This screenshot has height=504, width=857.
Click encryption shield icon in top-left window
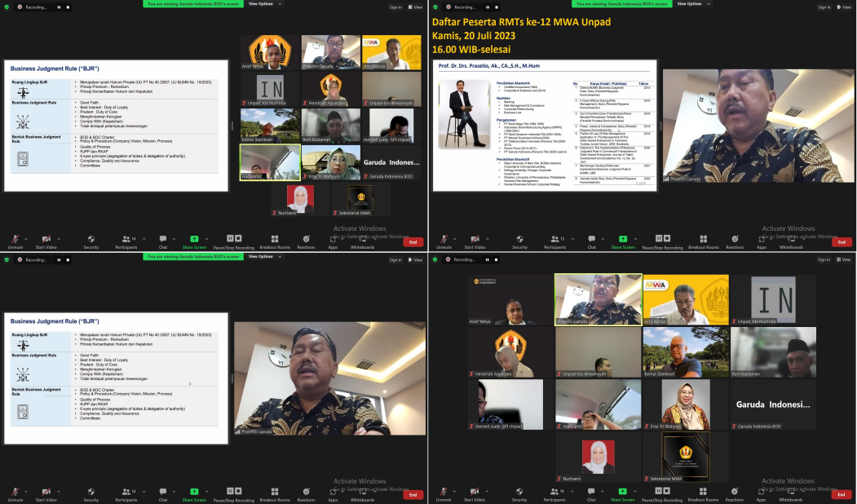[6, 7]
